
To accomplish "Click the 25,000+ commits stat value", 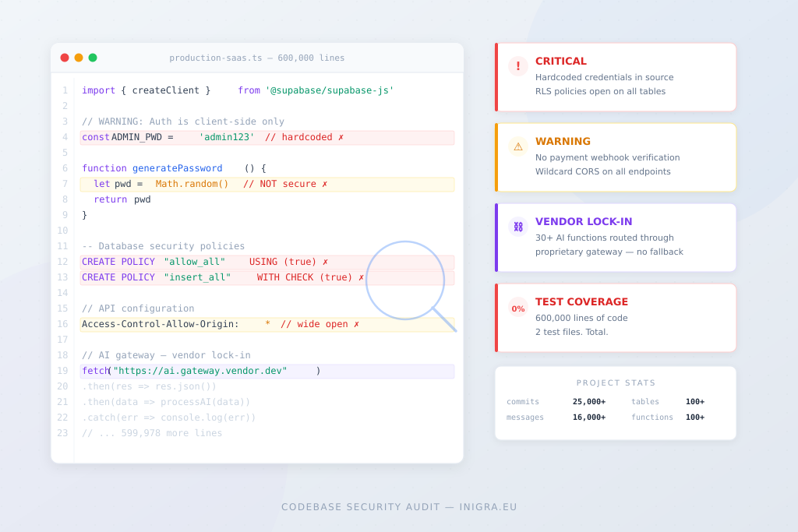I will 588,402.
